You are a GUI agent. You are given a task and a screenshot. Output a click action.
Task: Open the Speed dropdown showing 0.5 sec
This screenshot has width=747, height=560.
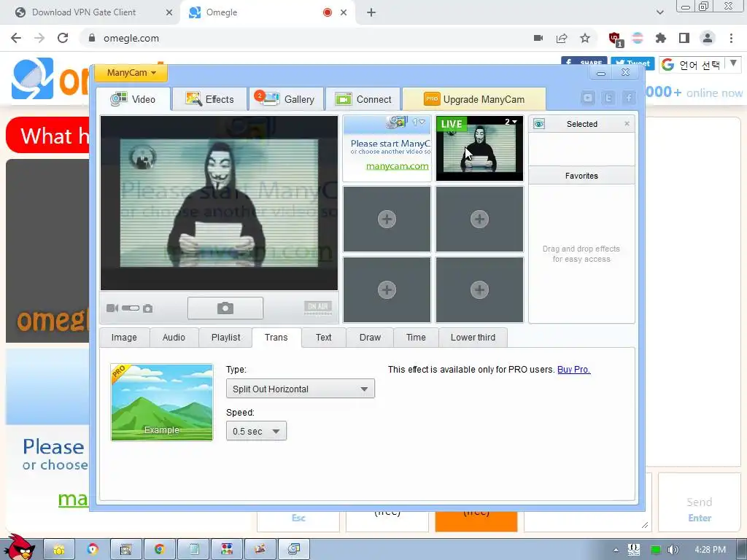[x=256, y=431]
